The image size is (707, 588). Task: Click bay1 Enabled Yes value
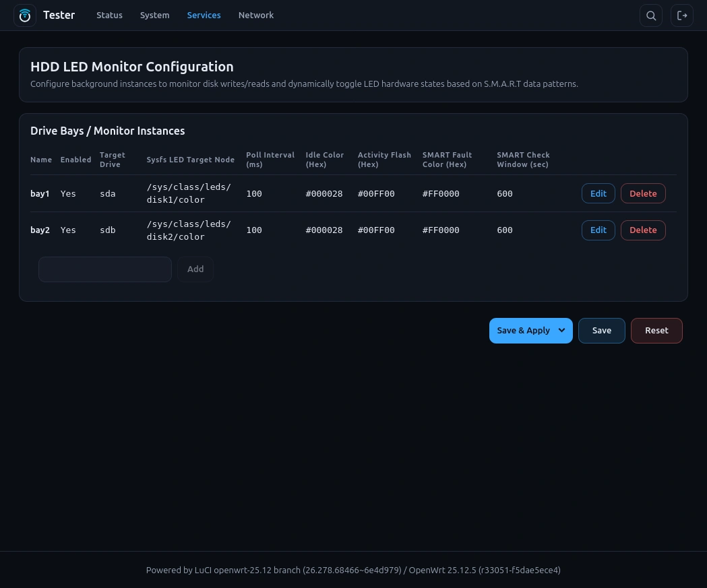pyautogui.click(x=68, y=194)
